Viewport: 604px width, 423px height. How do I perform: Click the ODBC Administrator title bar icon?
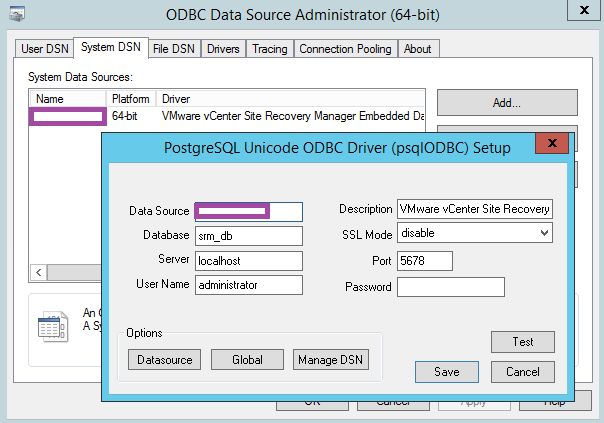pos(17,14)
